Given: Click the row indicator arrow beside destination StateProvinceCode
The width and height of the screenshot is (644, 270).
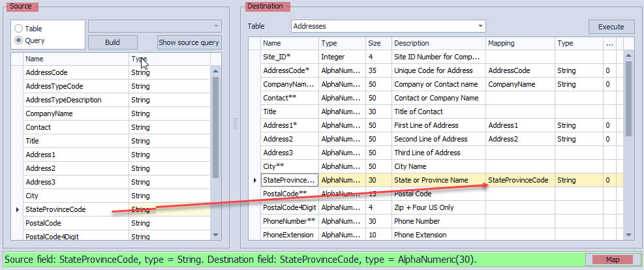Looking at the screenshot, I should point(254,180).
